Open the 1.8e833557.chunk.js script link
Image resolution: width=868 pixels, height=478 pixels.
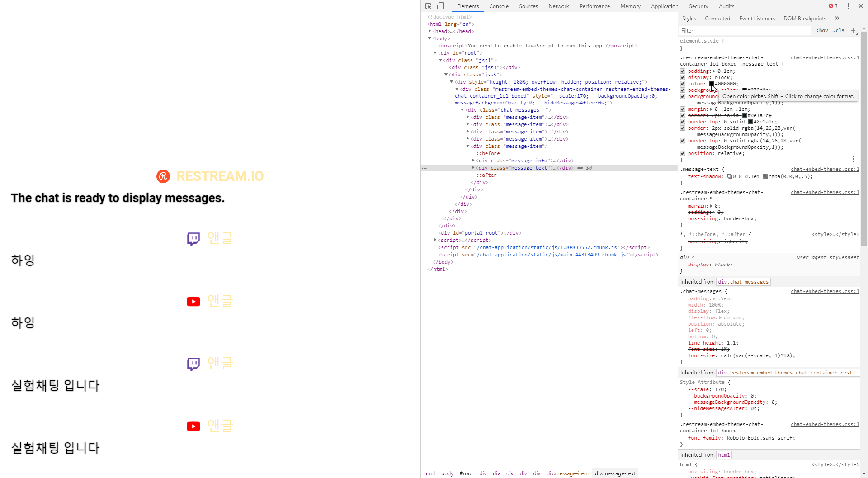pos(547,247)
